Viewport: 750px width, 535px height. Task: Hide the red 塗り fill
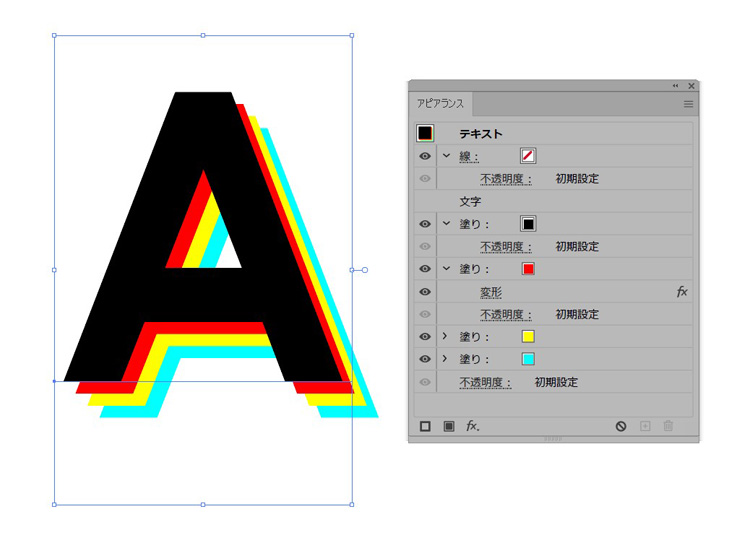tap(425, 269)
